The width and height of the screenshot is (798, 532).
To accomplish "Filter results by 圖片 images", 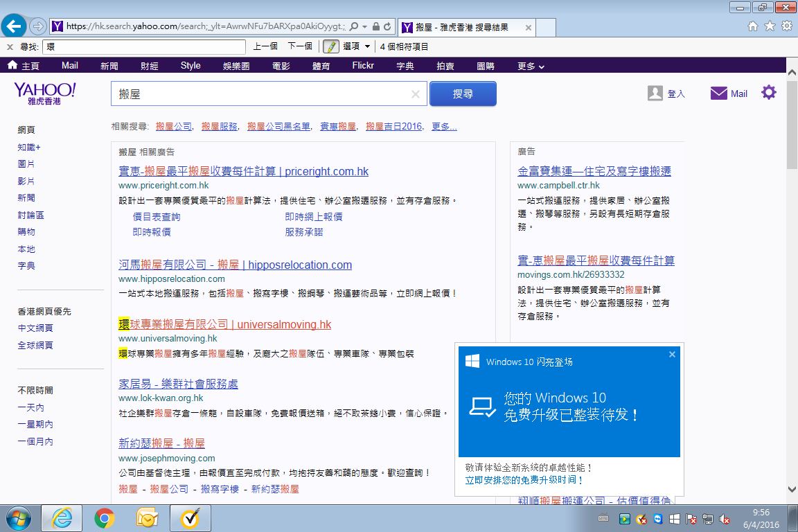I will pyautogui.click(x=26, y=164).
